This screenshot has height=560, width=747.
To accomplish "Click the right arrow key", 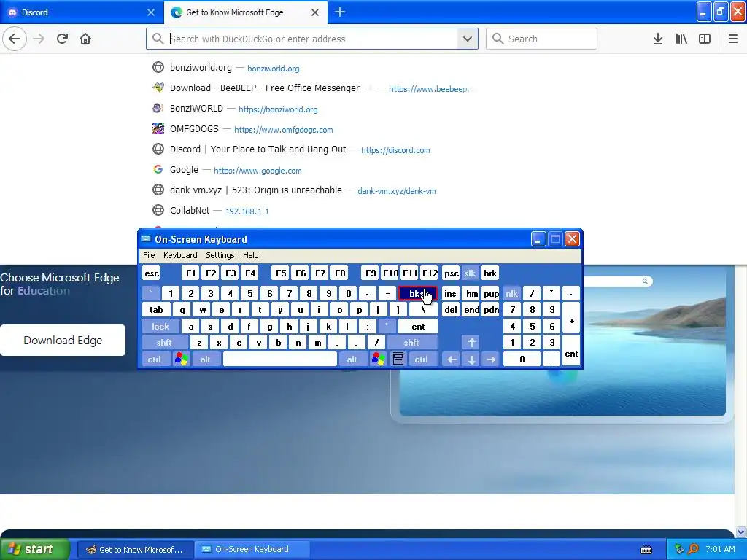I will coord(491,359).
